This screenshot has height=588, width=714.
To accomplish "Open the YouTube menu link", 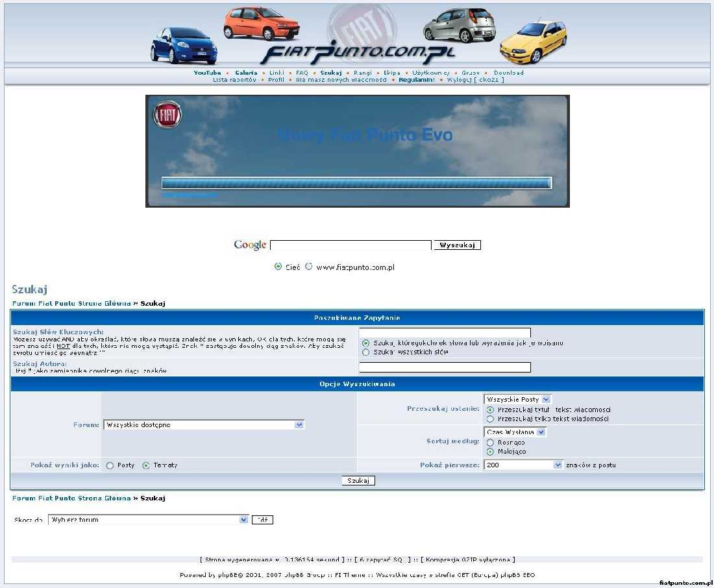I will pos(207,73).
